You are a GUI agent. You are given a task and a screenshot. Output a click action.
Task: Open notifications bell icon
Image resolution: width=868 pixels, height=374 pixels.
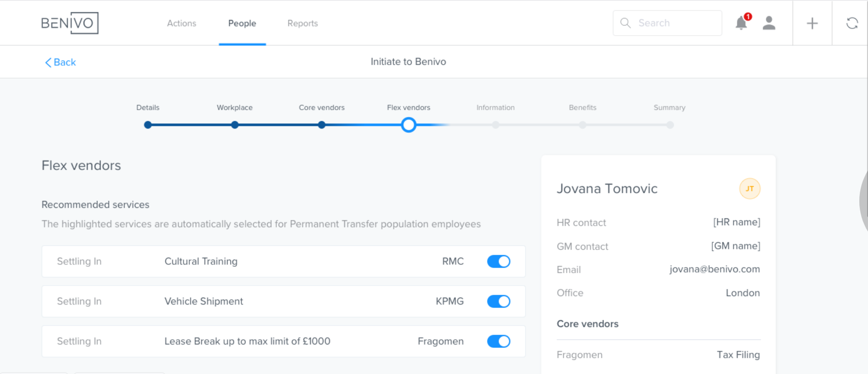pos(741,23)
